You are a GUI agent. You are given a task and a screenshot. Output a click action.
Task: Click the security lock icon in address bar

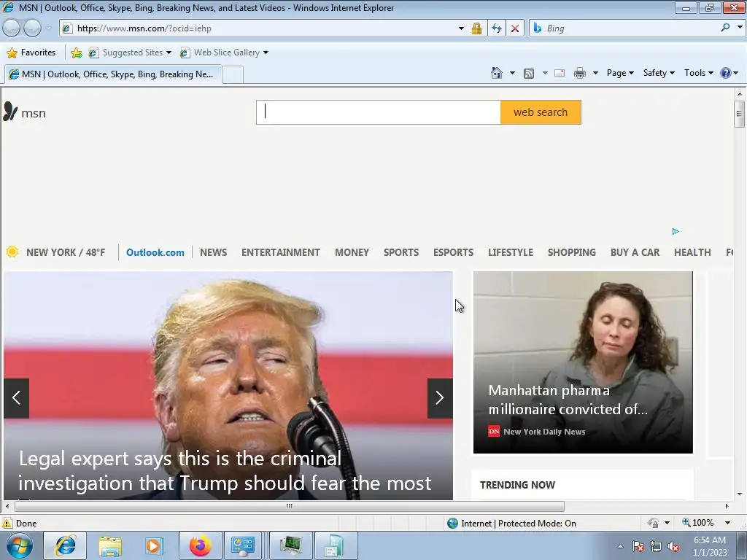click(x=476, y=28)
